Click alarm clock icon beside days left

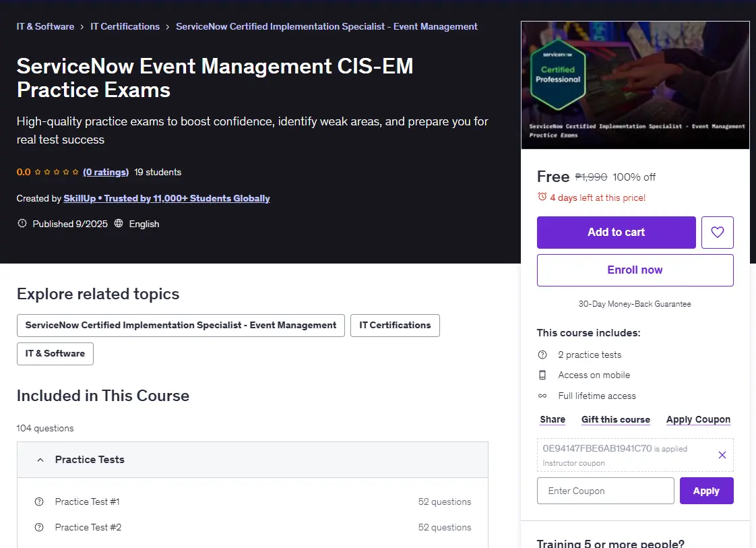tap(542, 197)
